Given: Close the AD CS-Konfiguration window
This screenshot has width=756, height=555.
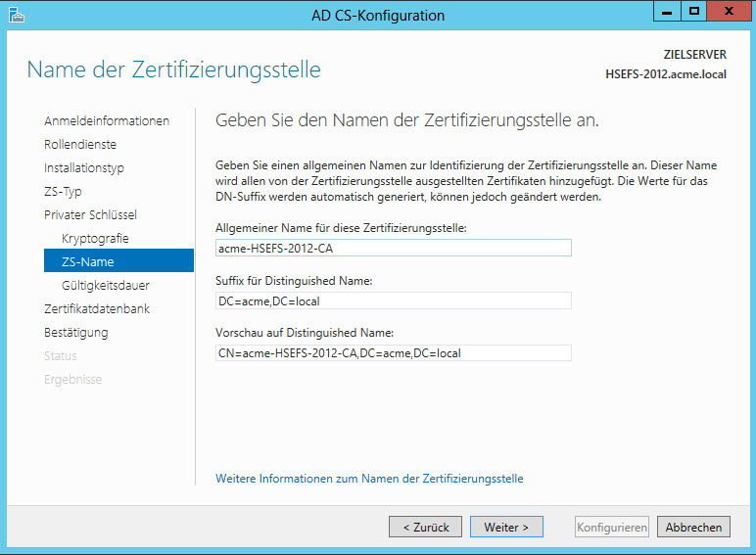Looking at the screenshot, I should (729, 12).
